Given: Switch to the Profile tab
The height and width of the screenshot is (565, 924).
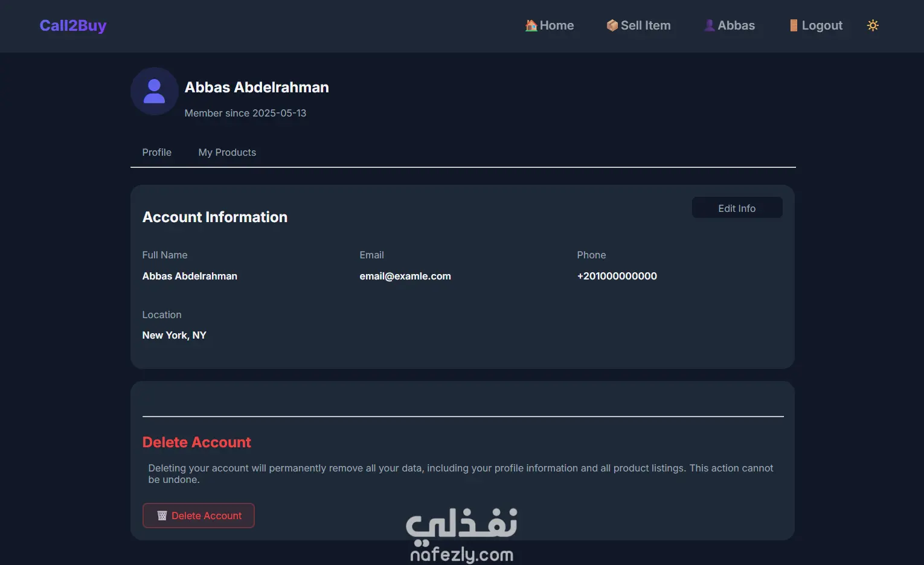Looking at the screenshot, I should tap(157, 152).
